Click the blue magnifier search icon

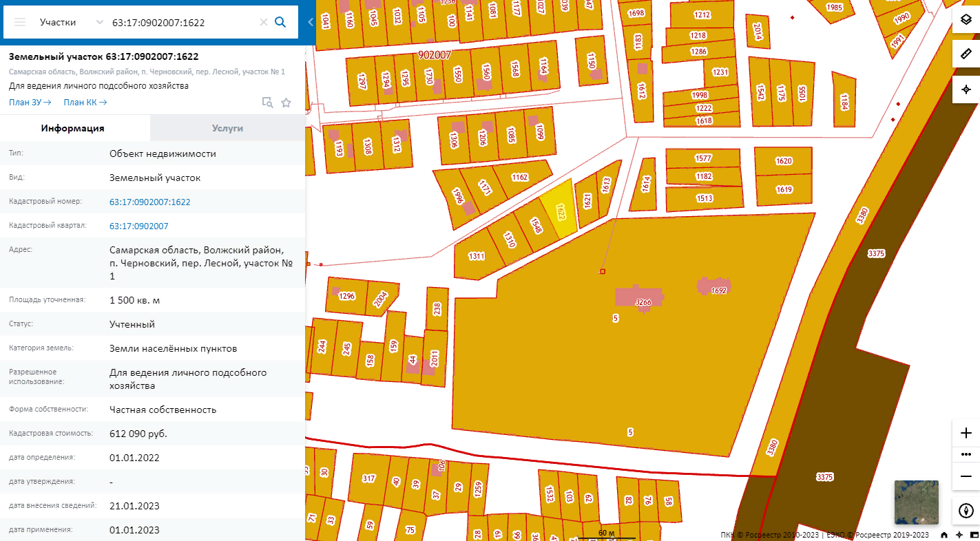tap(280, 22)
